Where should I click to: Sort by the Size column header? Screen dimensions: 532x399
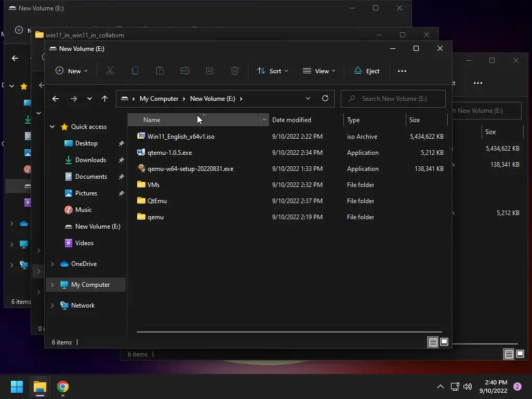point(414,120)
